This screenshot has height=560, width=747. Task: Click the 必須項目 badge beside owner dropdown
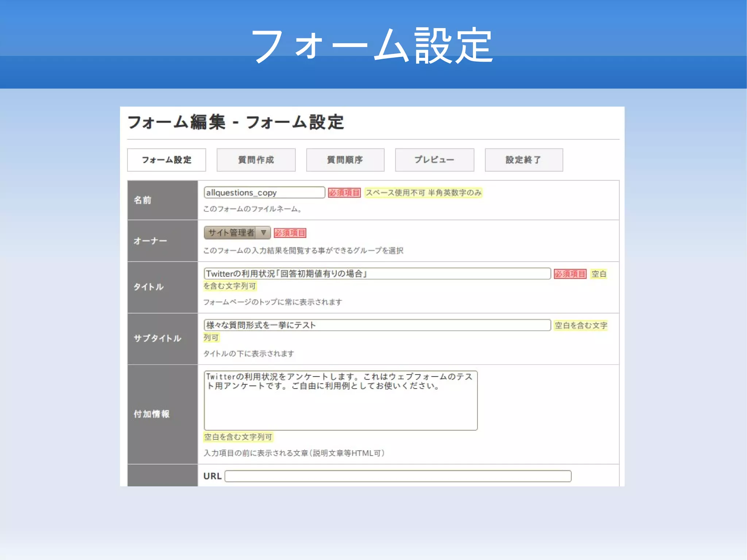click(290, 233)
